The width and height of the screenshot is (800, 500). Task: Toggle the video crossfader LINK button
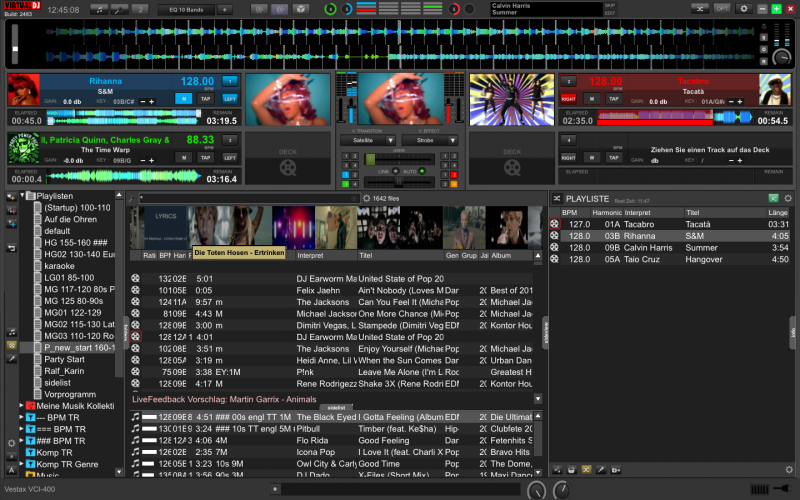395,171
